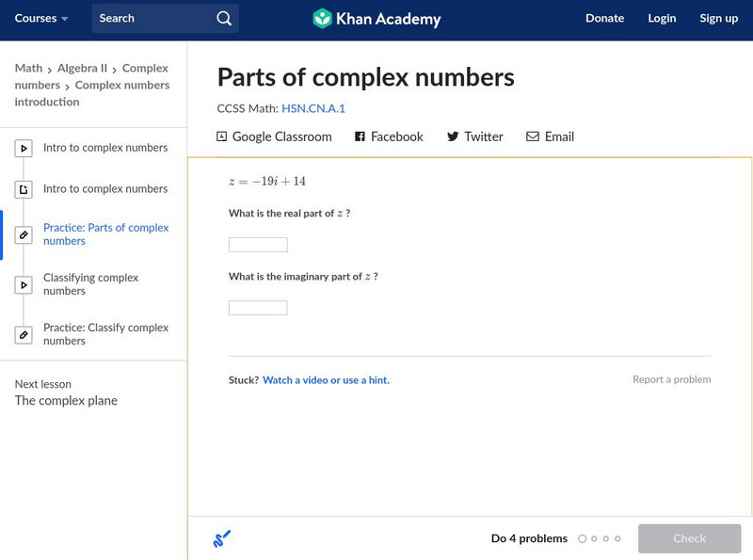Viewport: 753px width, 560px height.
Task: Click the real part answer field
Action: [258, 245]
